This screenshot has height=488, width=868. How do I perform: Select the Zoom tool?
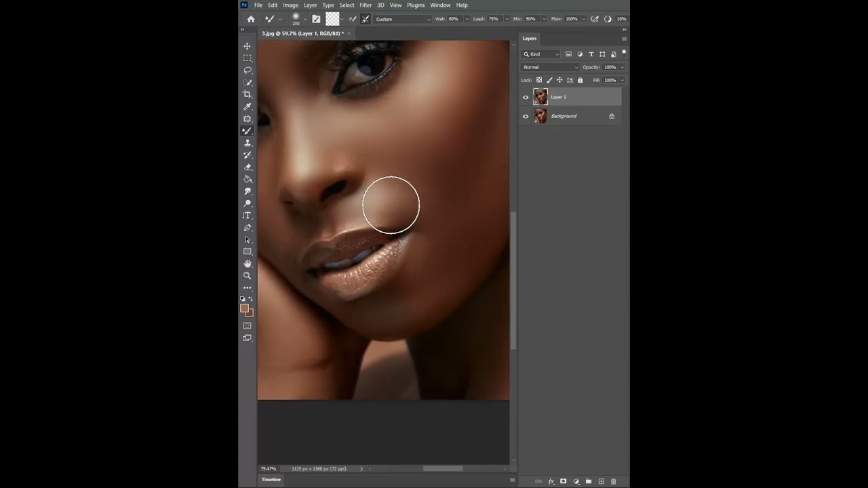pyautogui.click(x=248, y=276)
